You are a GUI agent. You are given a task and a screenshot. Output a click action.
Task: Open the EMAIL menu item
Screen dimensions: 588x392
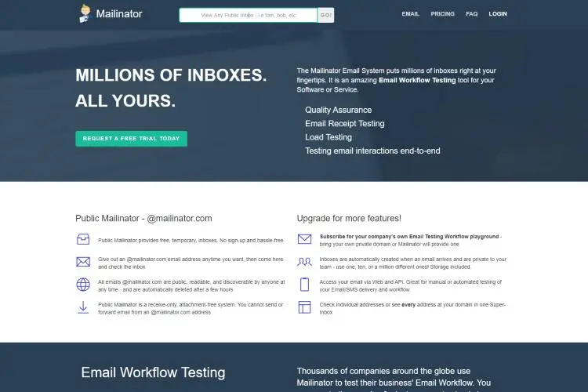point(411,14)
